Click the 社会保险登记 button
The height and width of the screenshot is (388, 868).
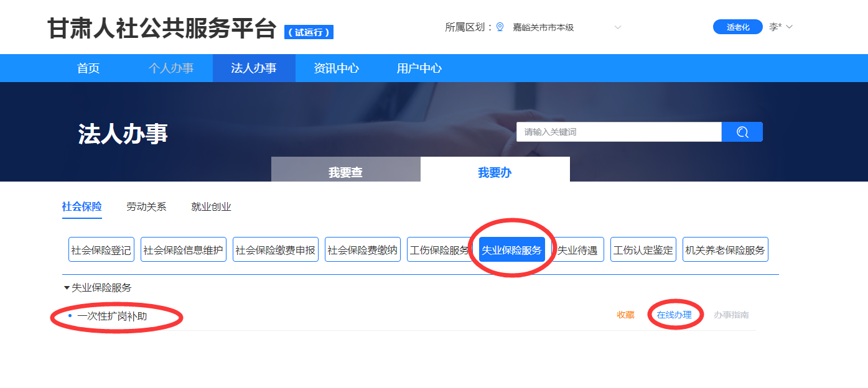[101, 250]
